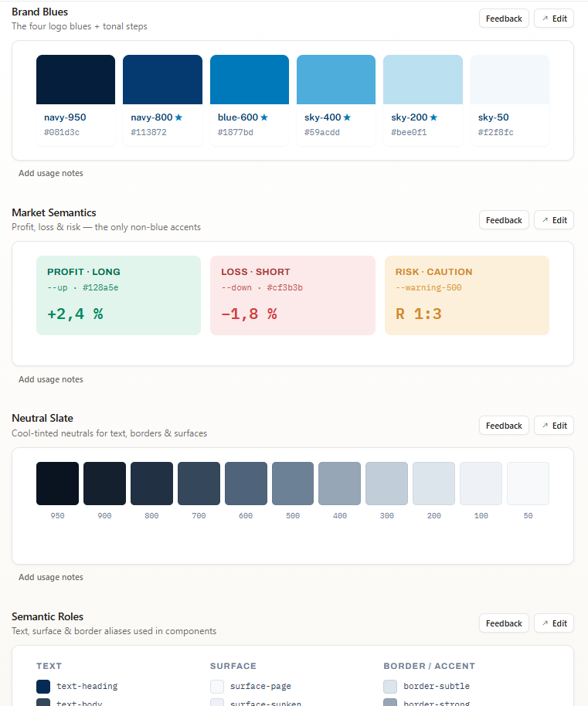
Task: Open Feedback for Neutral Slate section
Action: (x=504, y=426)
